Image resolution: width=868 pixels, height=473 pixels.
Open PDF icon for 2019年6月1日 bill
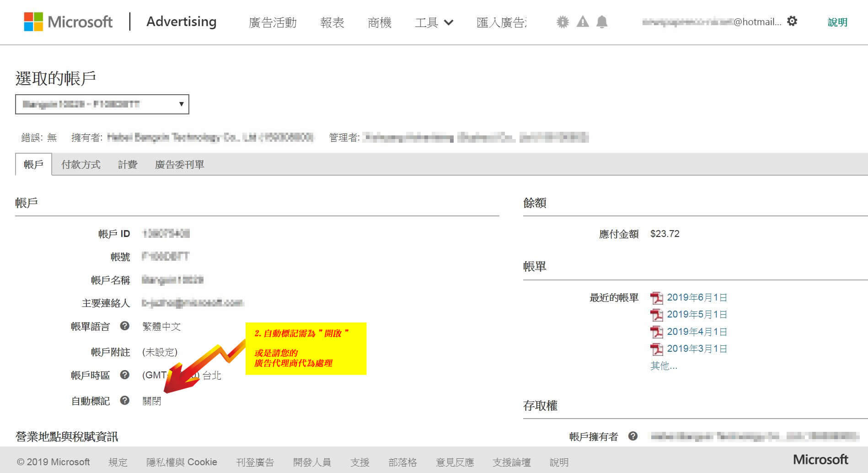[x=656, y=298]
